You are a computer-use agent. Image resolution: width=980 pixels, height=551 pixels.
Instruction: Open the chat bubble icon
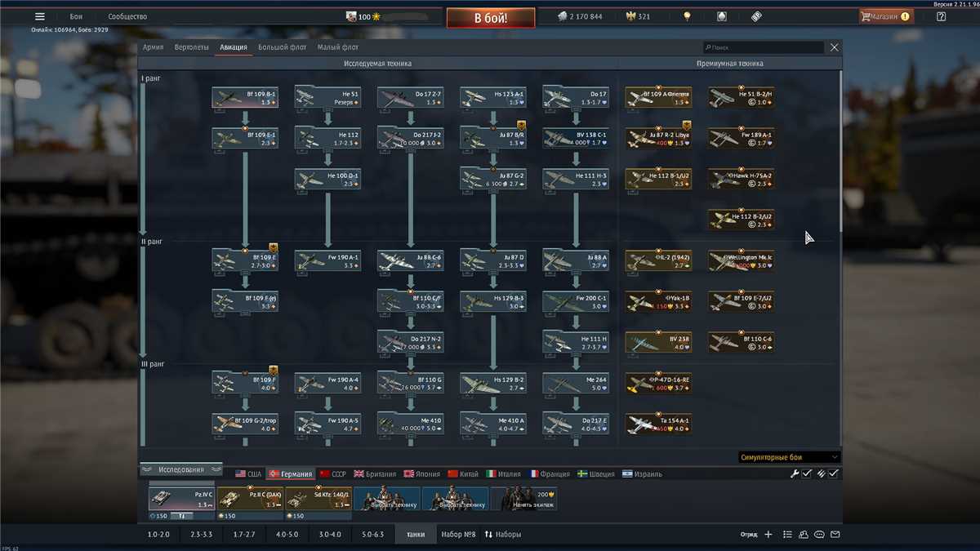tap(820, 535)
